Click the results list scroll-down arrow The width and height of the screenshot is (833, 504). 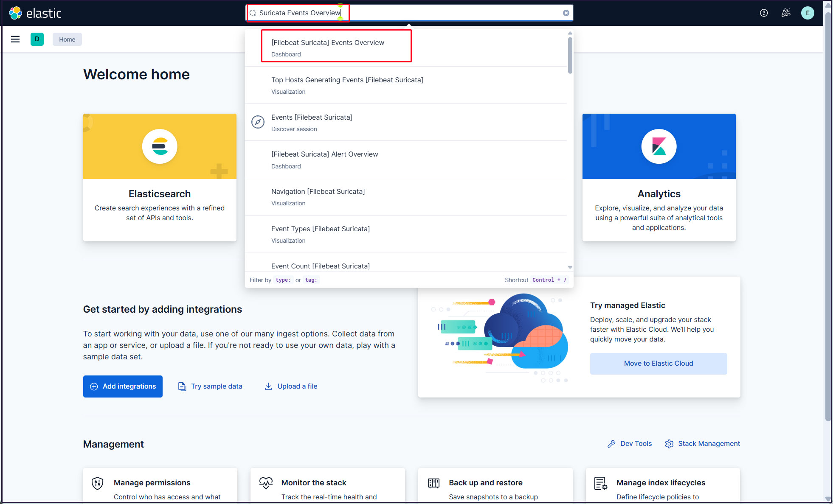570,267
